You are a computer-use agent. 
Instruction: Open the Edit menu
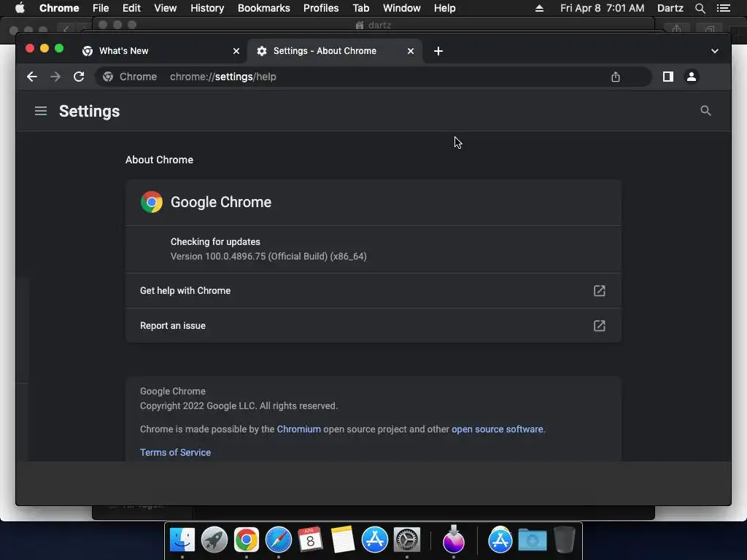pyautogui.click(x=131, y=8)
